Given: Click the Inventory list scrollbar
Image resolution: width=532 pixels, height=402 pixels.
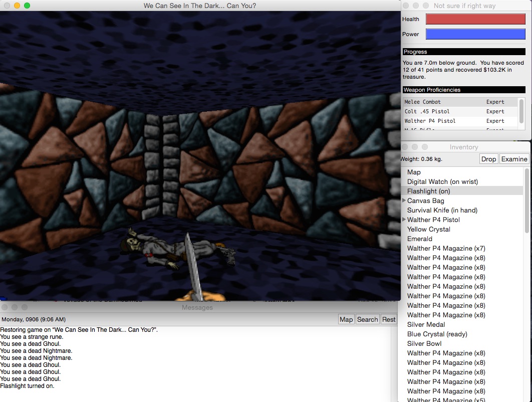Looking at the screenshot, I should tap(526, 201).
